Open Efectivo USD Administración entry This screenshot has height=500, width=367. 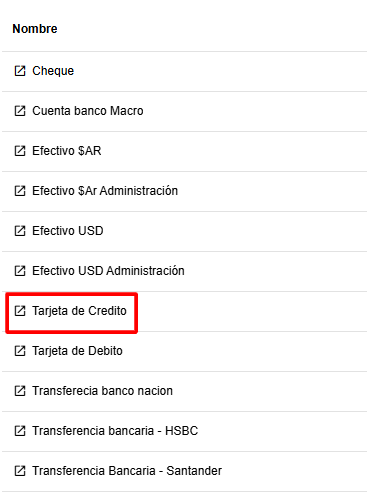click(x=108, y=271)
